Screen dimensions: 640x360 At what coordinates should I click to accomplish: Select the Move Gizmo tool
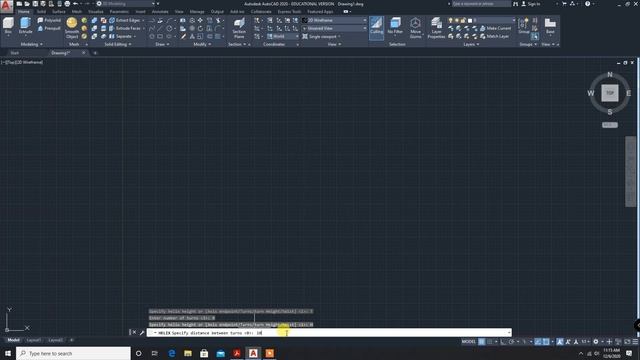pos(416,28)
